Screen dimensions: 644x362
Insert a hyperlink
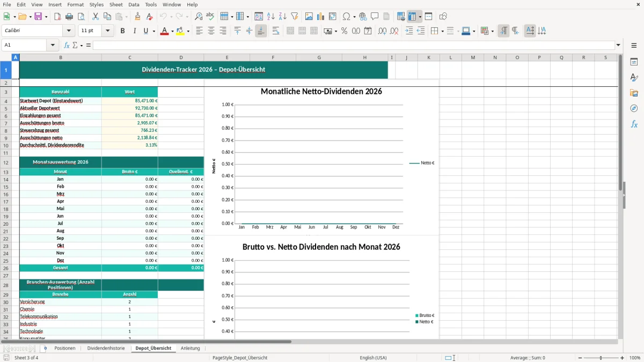point(363,17)
